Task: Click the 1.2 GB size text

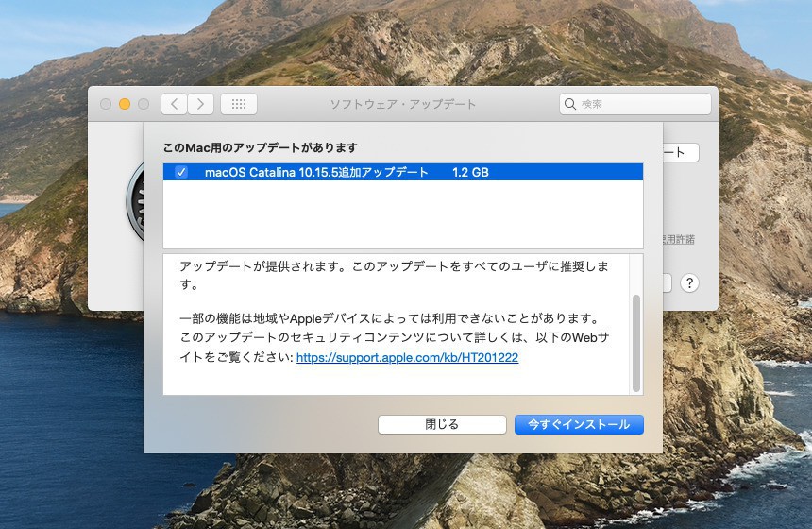Action: [x=470, y=172]
